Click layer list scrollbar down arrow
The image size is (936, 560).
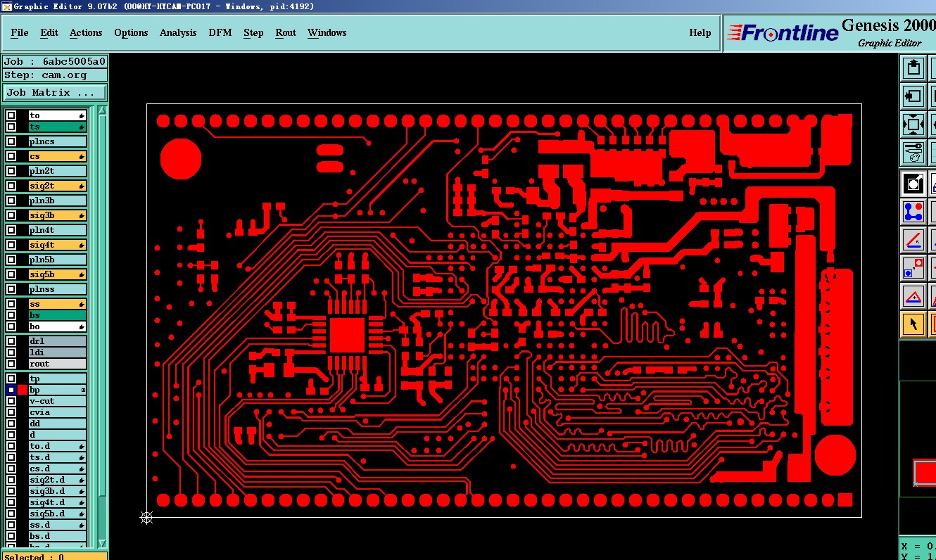click(x=103, y=543)
